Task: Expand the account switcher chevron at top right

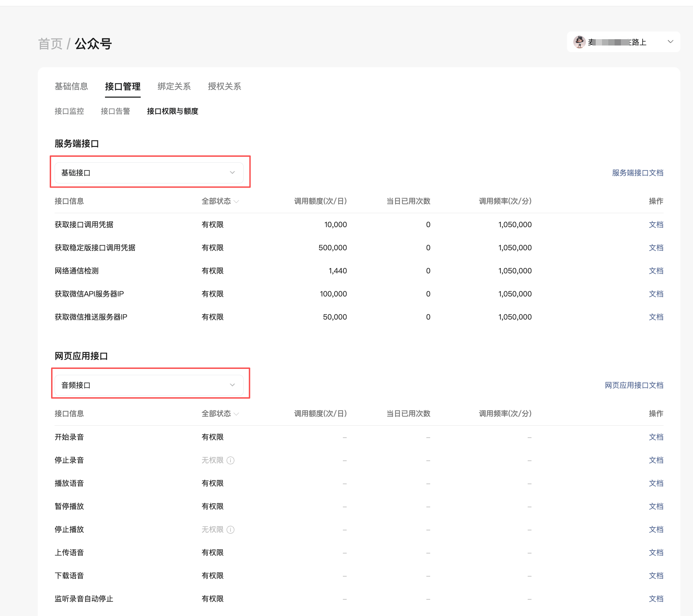Action: pyautogui.click(x=670, y=42)
